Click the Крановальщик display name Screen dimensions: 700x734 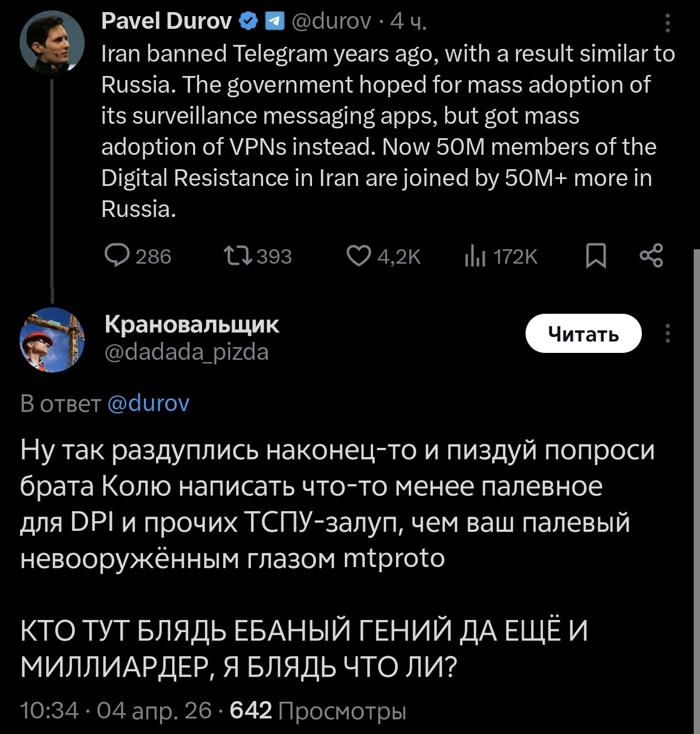tap(192, 325)
